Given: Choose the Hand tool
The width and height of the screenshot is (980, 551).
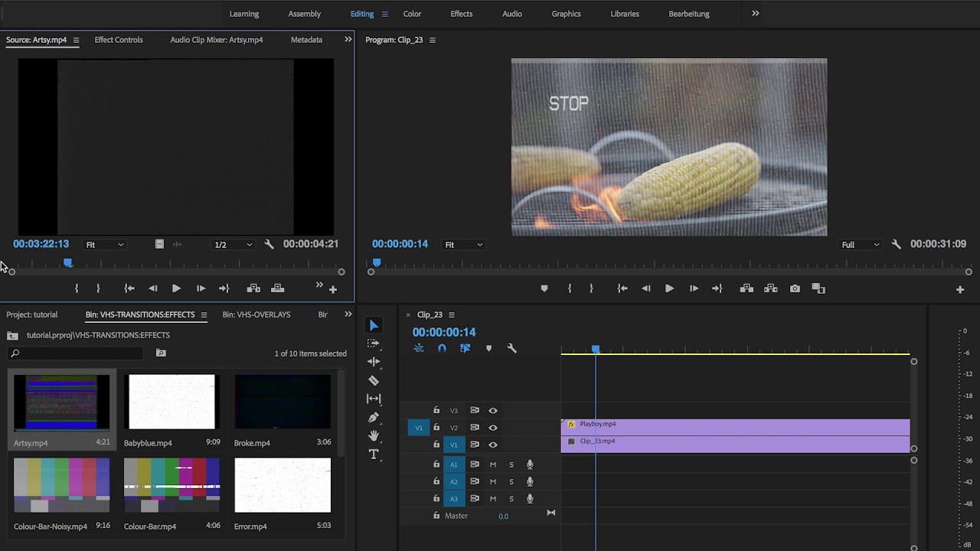Looking at the screenshot, I should click(374, 435).
